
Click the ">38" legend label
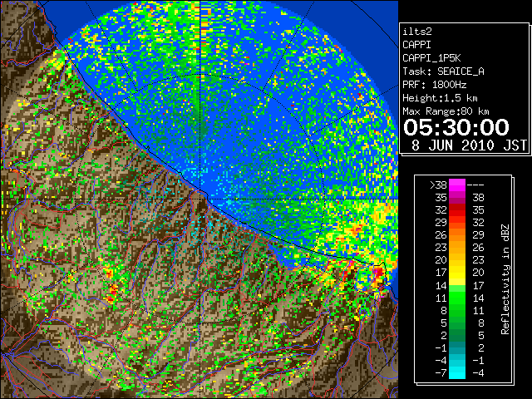tap(438, 185)
